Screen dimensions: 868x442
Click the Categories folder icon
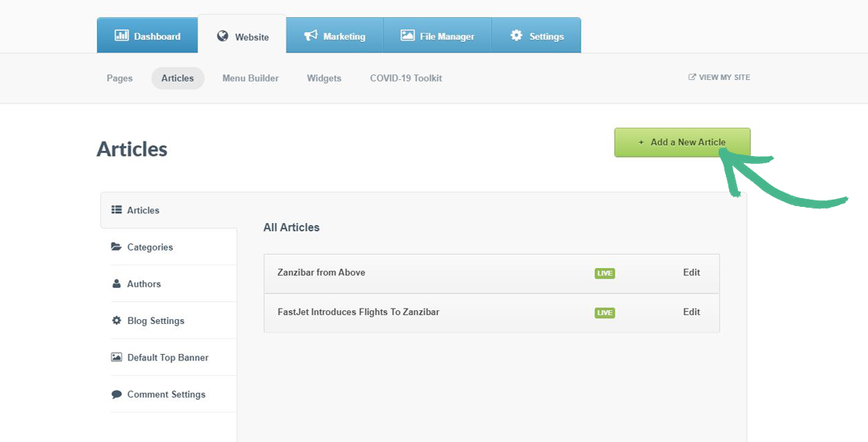coord(116,247)
